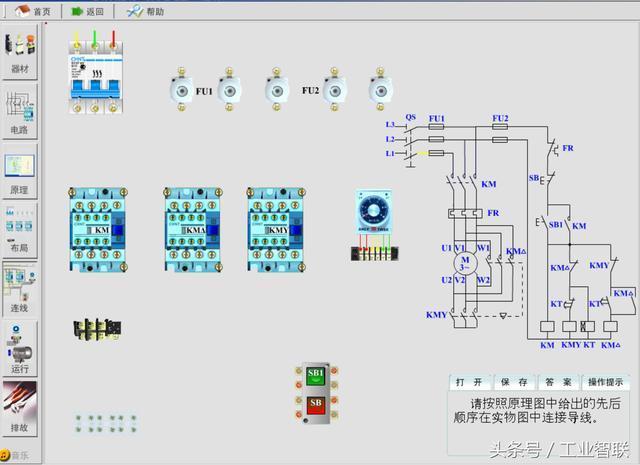Screen dimensions: 640x465
Task: Click the KM coil box in the schematic
Action: (547, 326)
